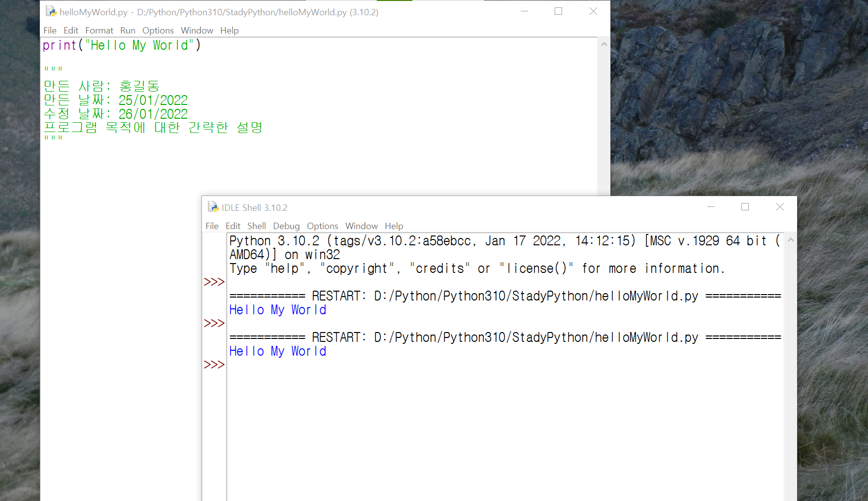Open File menu in IDLE Shell
The image size is (868, 501).
coord(212,226)
